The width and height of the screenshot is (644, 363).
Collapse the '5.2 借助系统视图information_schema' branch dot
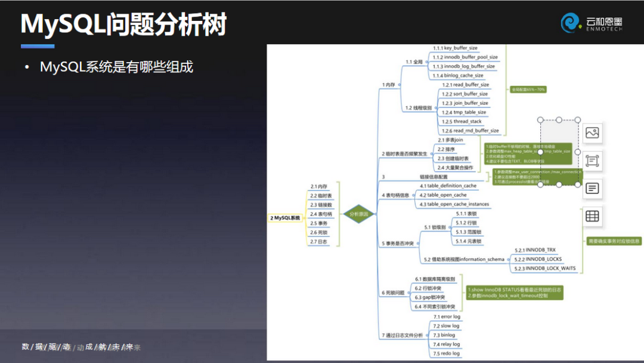(509, 259)
